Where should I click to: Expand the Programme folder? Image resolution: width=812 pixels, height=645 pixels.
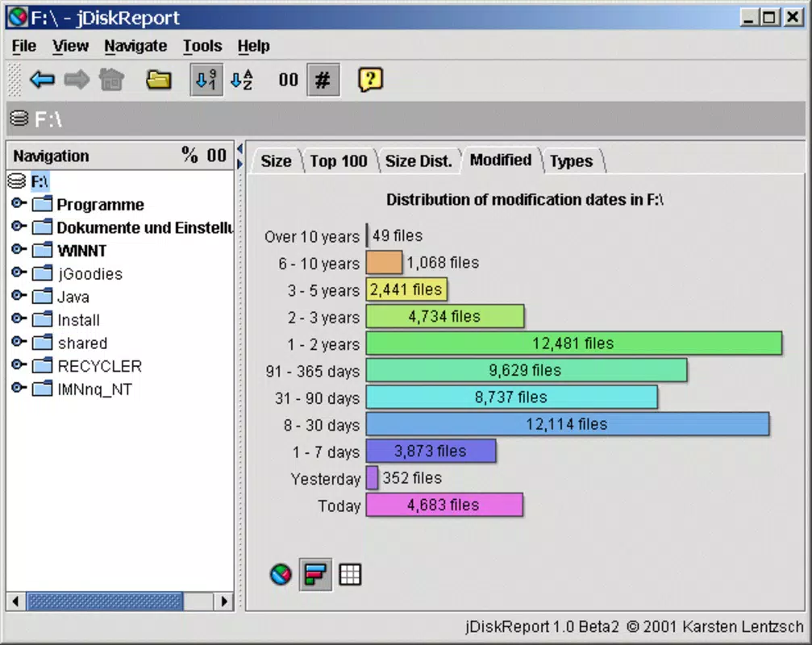(x=18, y=203)
